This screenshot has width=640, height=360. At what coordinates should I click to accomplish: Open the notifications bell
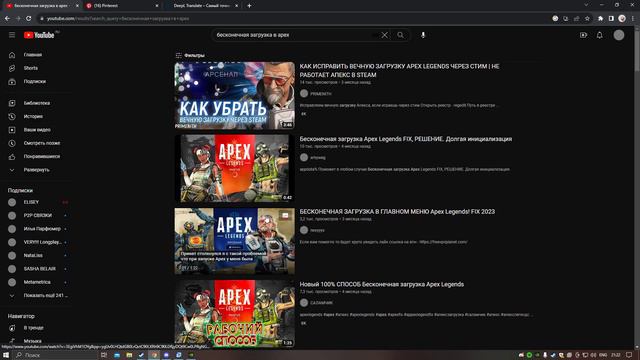tap(600, 35)
